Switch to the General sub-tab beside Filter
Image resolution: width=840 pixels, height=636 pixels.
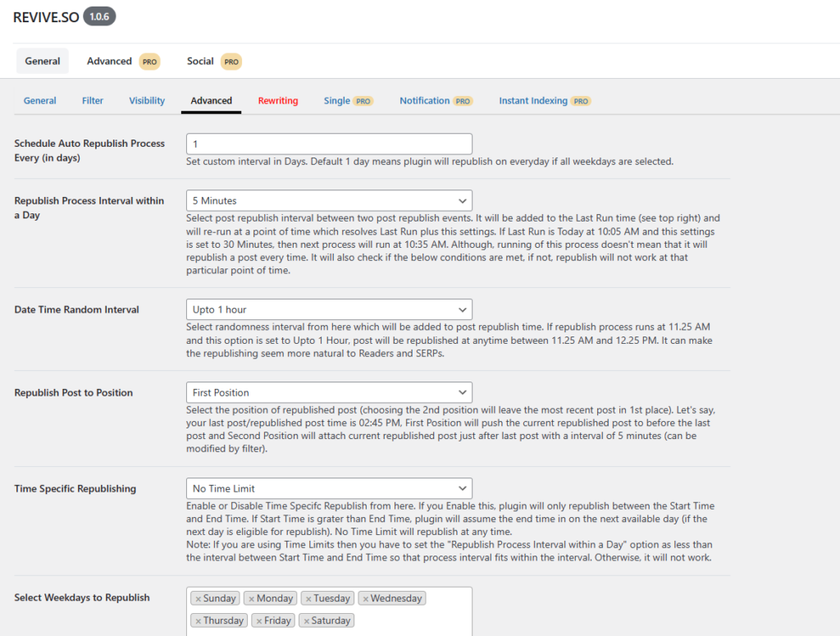tap(39, 101)
